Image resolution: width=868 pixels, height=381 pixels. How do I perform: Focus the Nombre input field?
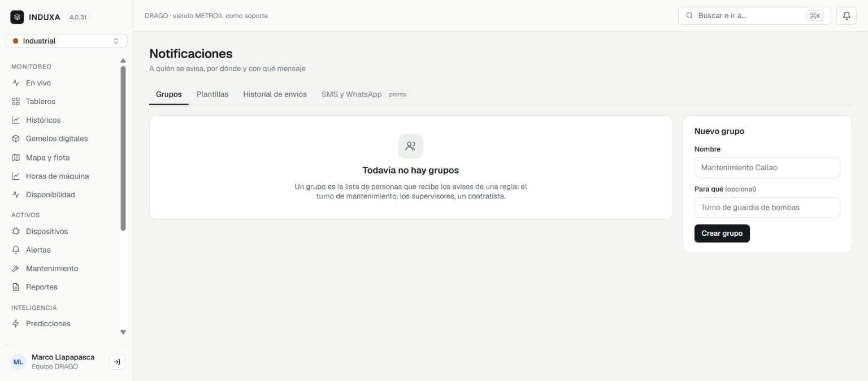click(767, 167)
